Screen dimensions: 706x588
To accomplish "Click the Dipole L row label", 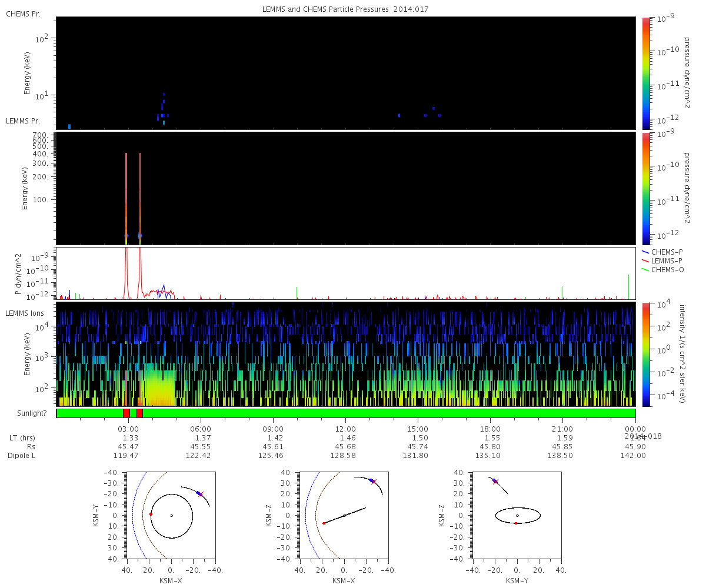I will (x=23, y=456).
